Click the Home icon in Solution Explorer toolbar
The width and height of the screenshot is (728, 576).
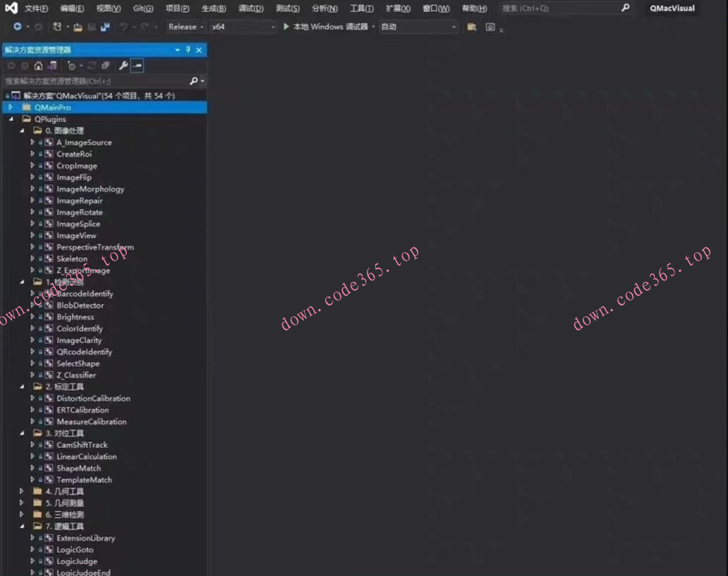(x=38, y=65)
